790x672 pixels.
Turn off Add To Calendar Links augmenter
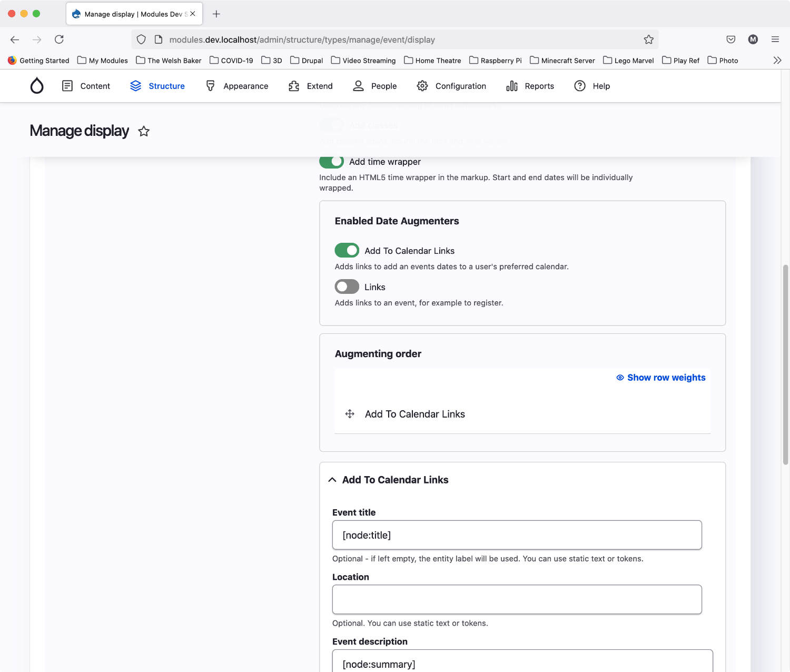[x=347, y=250]
